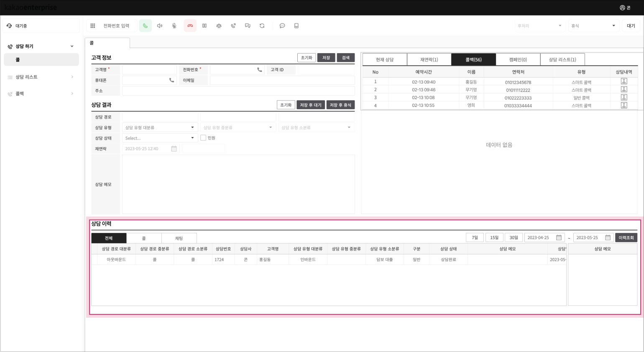This screenshot has width=644, height=352.
Task: Open the dial pad grid icon
Action: (x=93, y=26)
